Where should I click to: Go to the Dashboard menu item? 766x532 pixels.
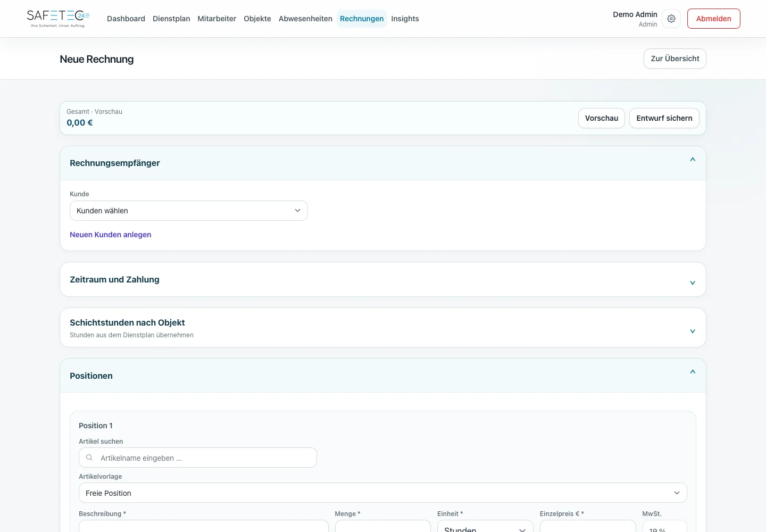(x=126, y=19)
